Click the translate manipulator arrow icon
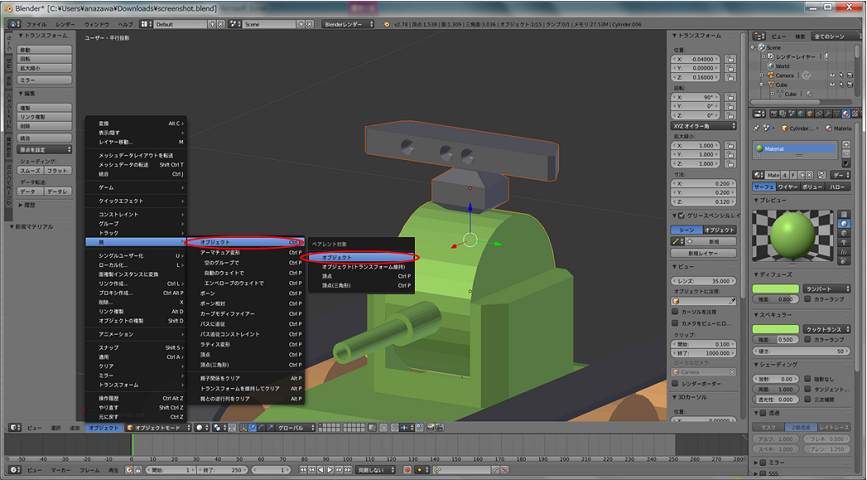 [x=252, y=427]
